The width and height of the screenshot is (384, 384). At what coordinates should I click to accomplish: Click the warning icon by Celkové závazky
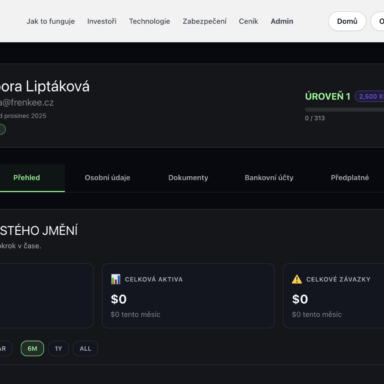(x=297, y=279)
